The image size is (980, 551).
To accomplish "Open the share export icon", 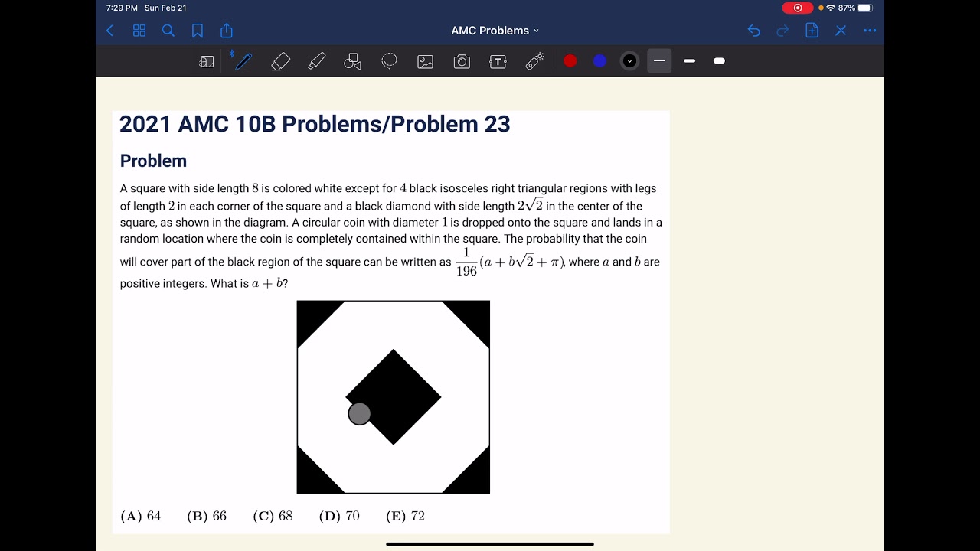I will [x=227, y=31].
